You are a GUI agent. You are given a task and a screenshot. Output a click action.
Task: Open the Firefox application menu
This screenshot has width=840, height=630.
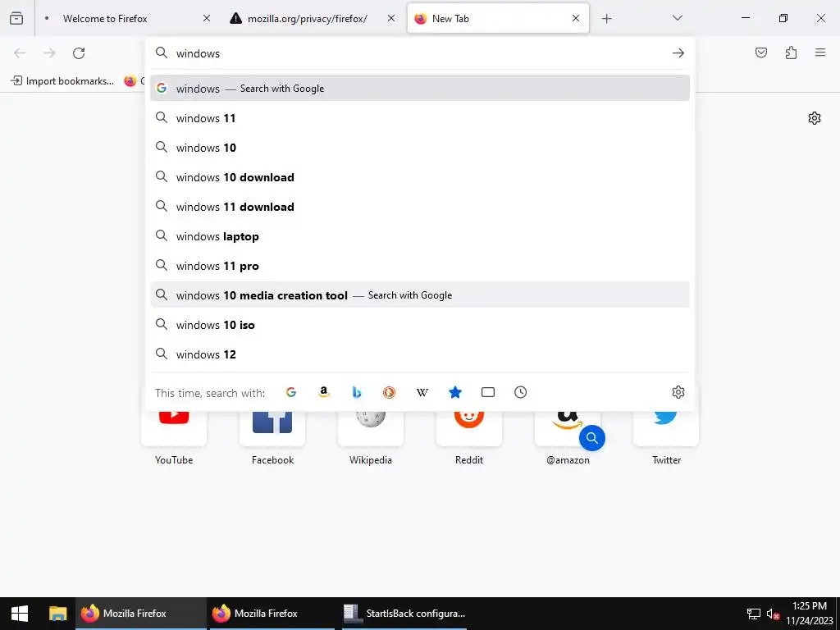point(820,52)
